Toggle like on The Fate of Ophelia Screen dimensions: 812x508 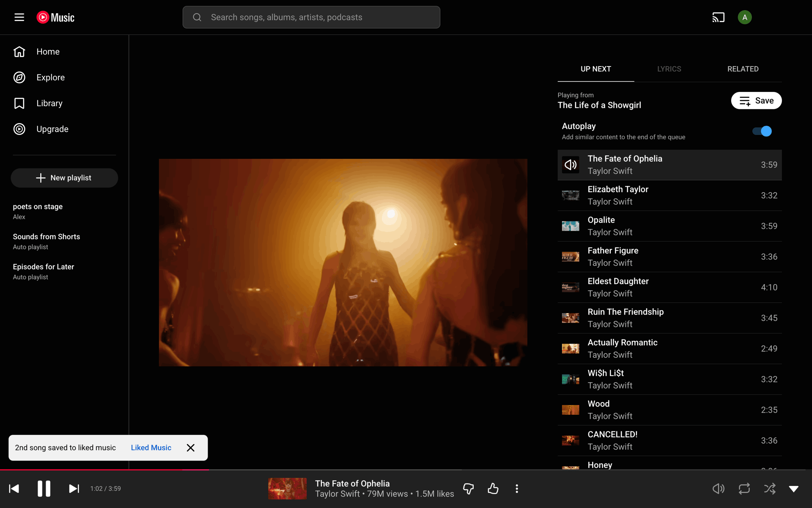point(493,489)
